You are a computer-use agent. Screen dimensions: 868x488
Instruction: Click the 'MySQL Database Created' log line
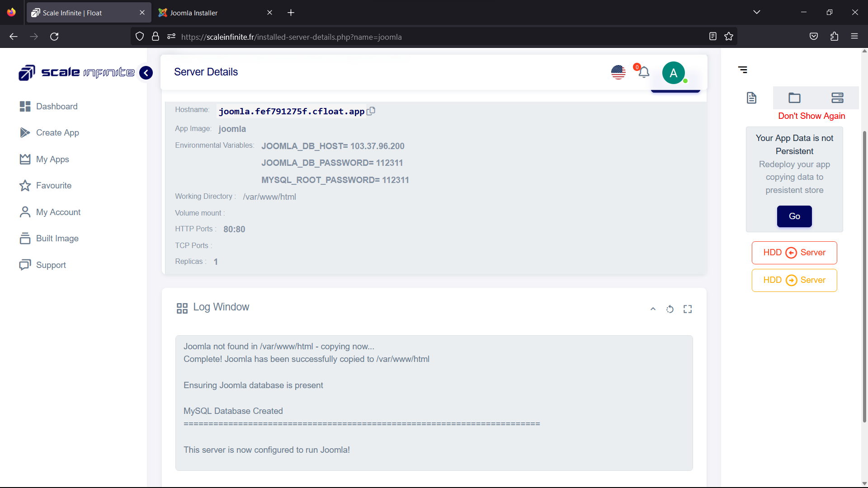coord(233,411)
